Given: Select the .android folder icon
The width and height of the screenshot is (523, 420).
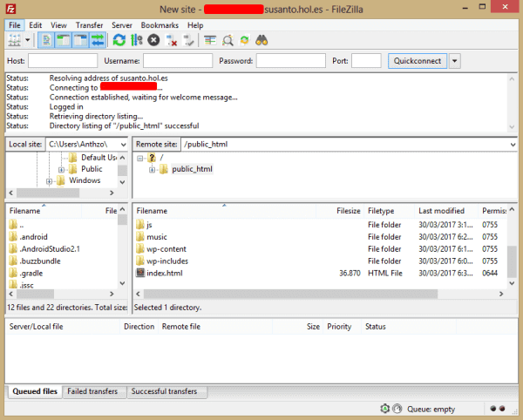Looking at the screenshot, I should click(x=13, y=237).
